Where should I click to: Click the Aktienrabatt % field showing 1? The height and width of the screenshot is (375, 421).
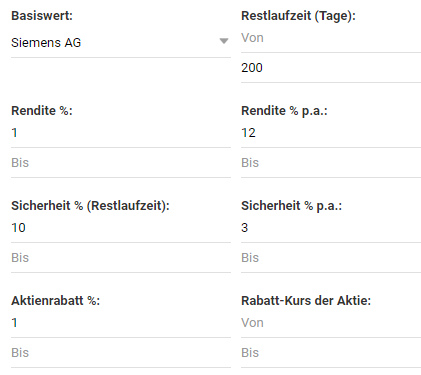(121, 323)
